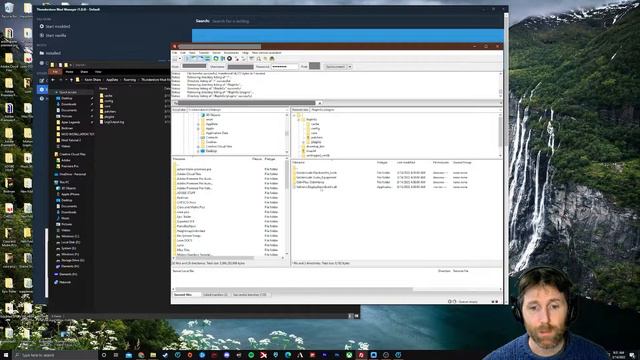Toggle directory comparison icon in FileZilla toolbar
Image resolution: width=640 pixels, height=360 pixels.
pyautogui.click(x=259, y=59)
